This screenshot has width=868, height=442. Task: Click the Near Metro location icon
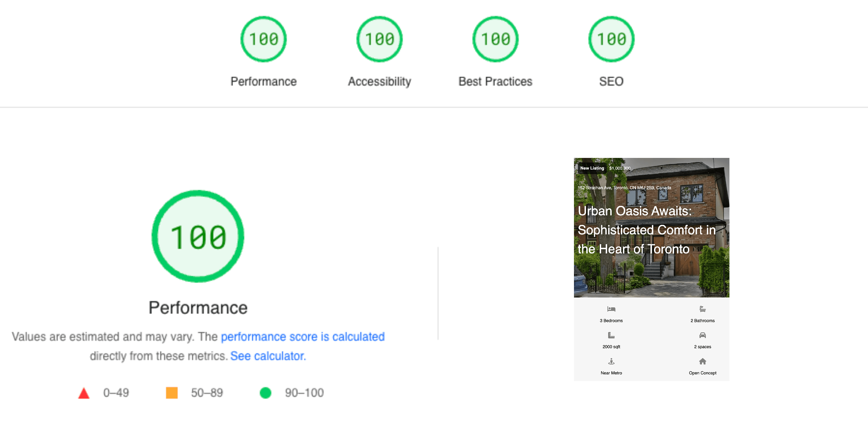click(x=611, y=361)
